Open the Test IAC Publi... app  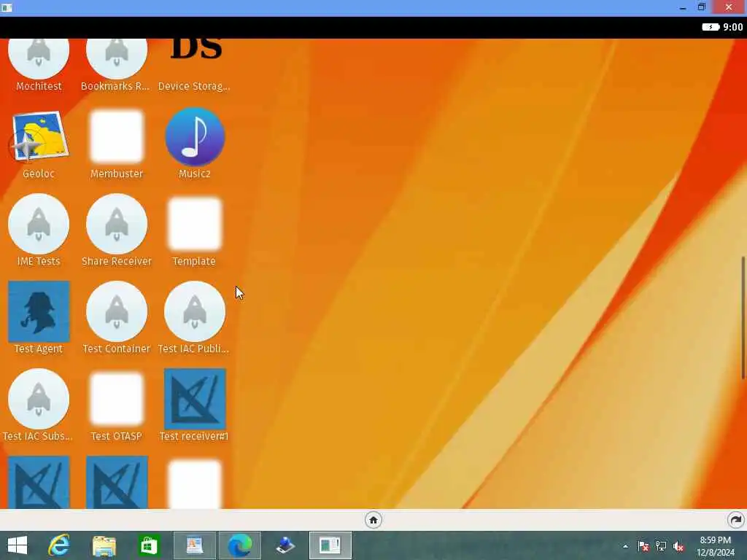tap(195, 311)
